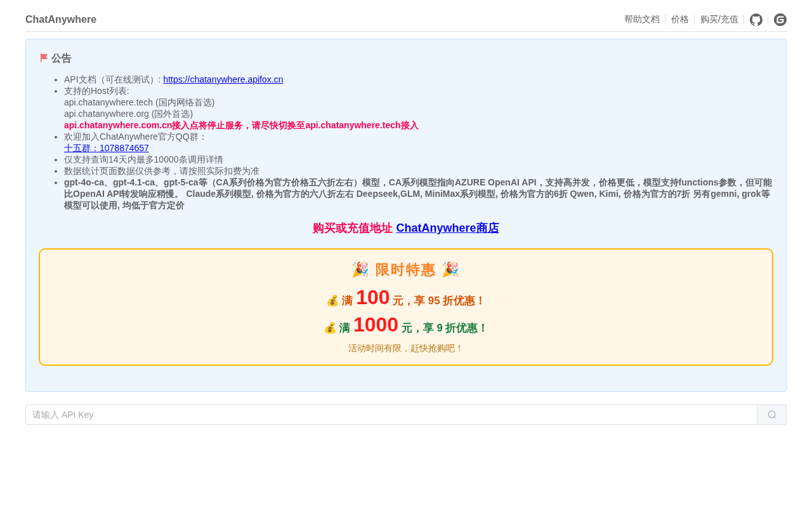Click the gpt-4o-ca model pricing paragraph
Image resolution: width=812 pixels, height=508 pixels.
click(x=418, y=194)
